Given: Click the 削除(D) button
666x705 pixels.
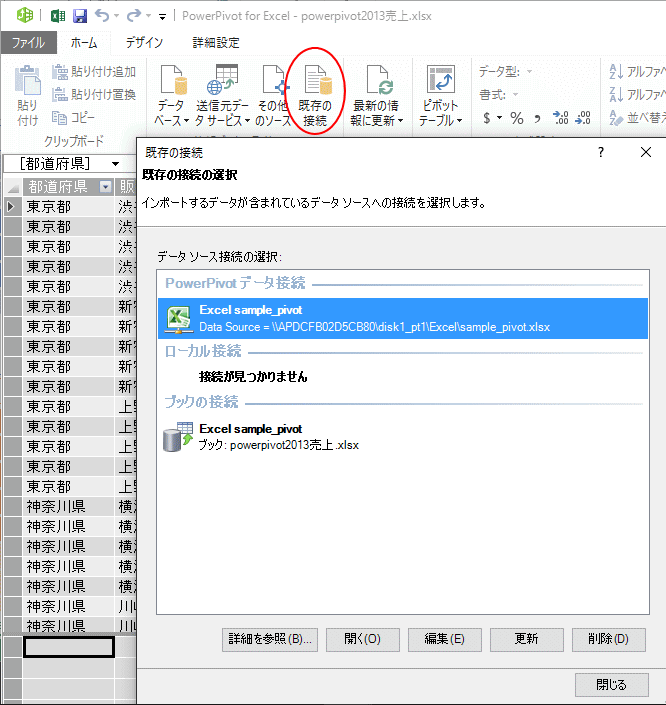Looking at the screenshot, I should [608, 639].
